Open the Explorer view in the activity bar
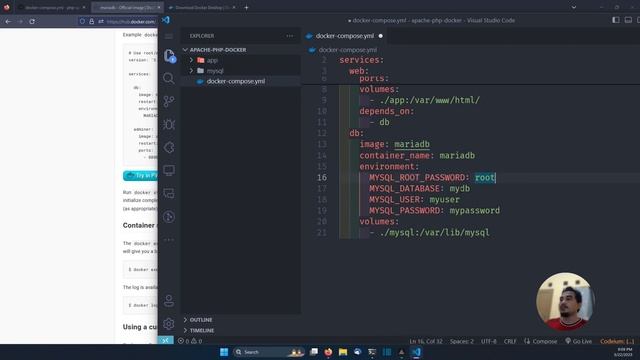 pyautogui.click(x=169, y=56)
